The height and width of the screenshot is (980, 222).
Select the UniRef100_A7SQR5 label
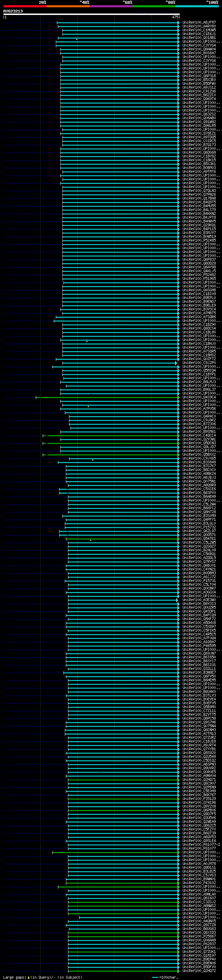(199, 351)
